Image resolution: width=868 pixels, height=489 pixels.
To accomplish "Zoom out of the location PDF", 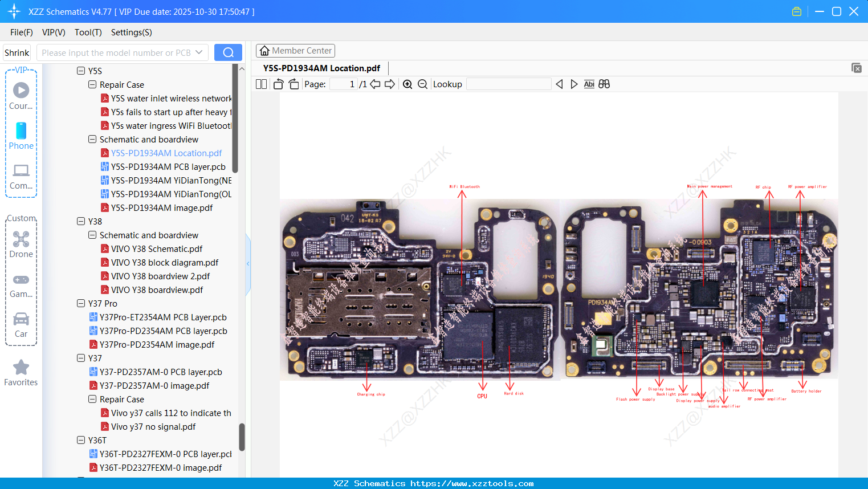I will (422, 84).
